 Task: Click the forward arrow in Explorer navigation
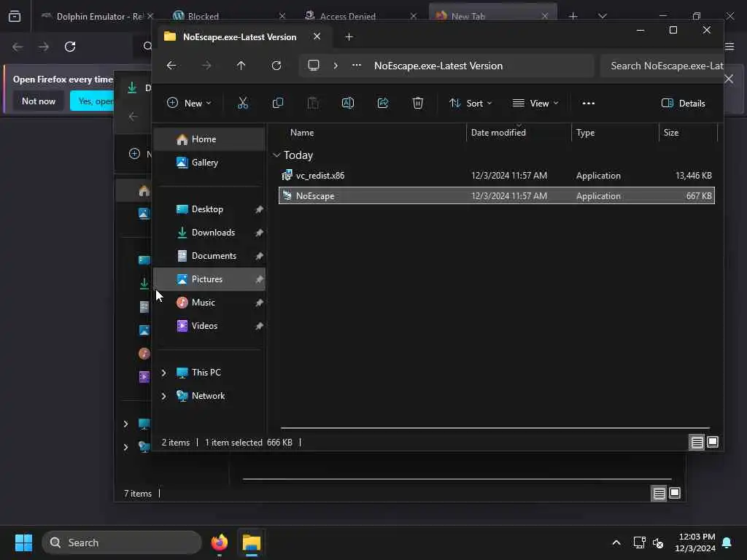tap(206, 65)
